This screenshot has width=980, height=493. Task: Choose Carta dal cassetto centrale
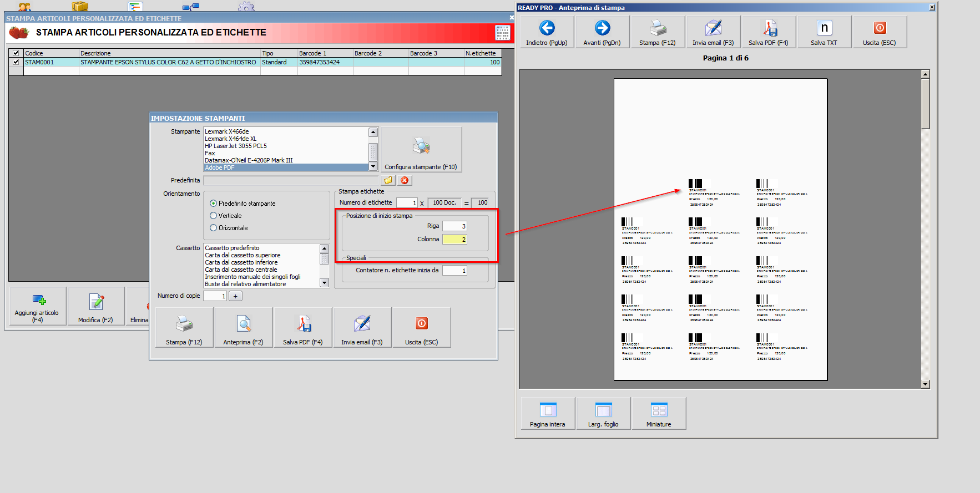[x=262, y=270]
